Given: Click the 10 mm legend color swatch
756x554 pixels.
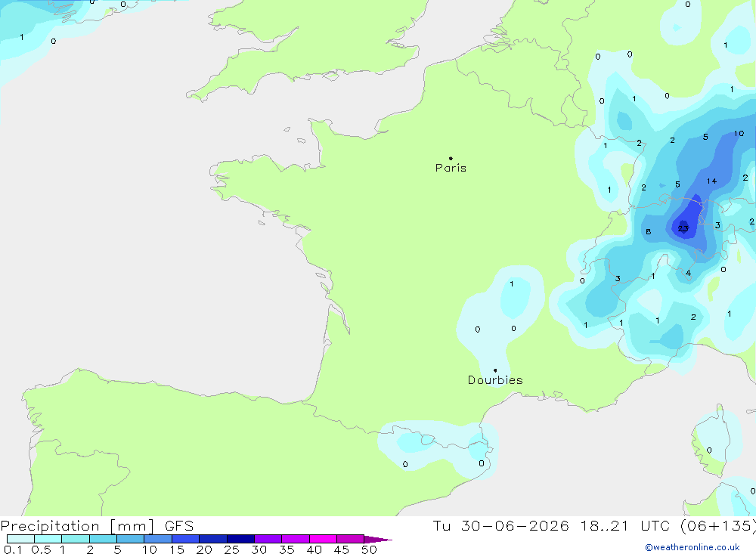Looking at the screenshot, I should (158, 539).
